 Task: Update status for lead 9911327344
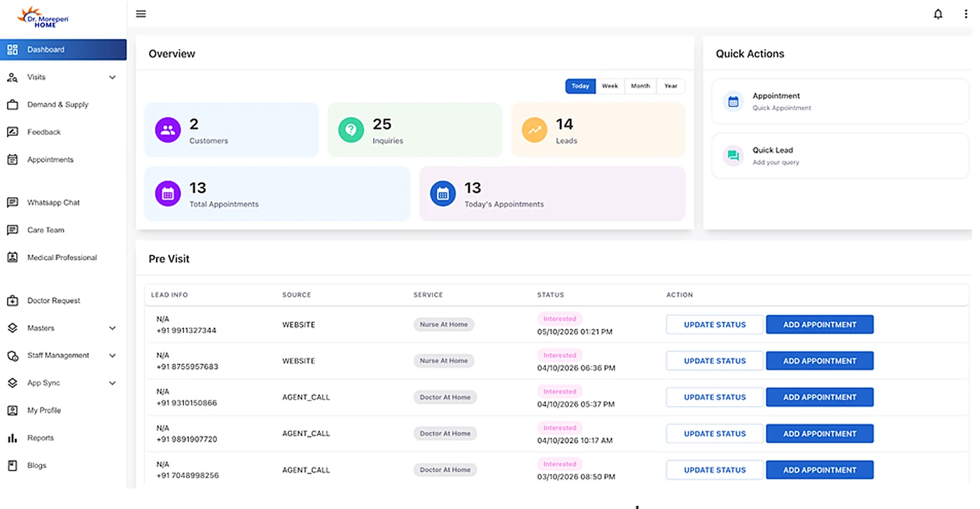(715, 325)
